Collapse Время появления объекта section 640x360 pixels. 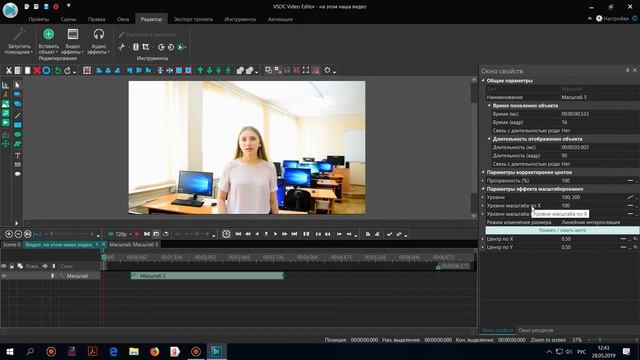489,105
